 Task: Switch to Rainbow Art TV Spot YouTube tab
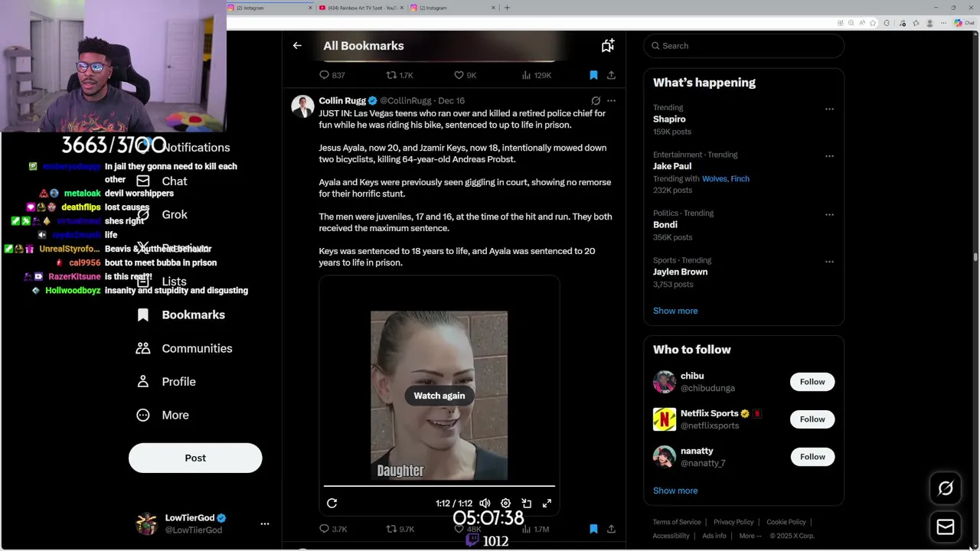[360, 8]
